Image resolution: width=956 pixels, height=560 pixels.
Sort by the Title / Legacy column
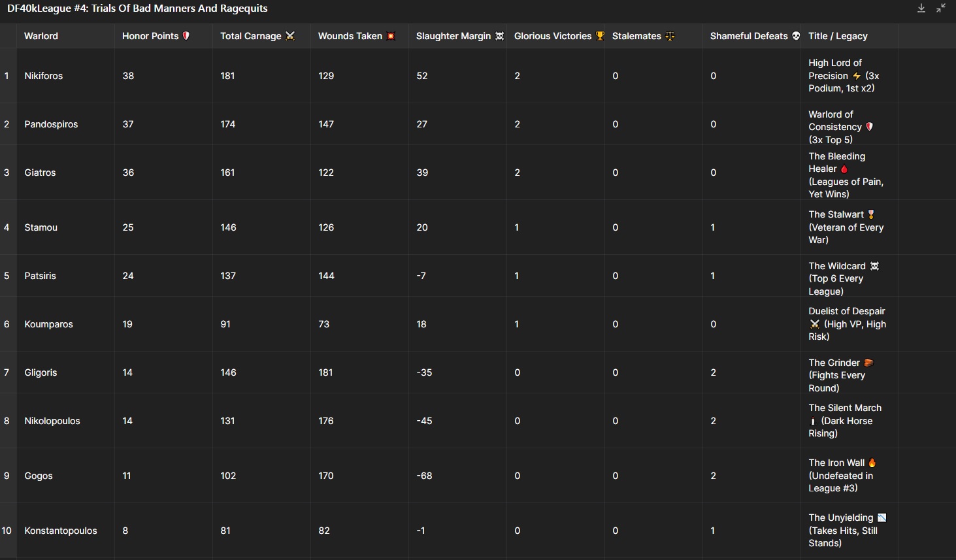click(838, 36)
